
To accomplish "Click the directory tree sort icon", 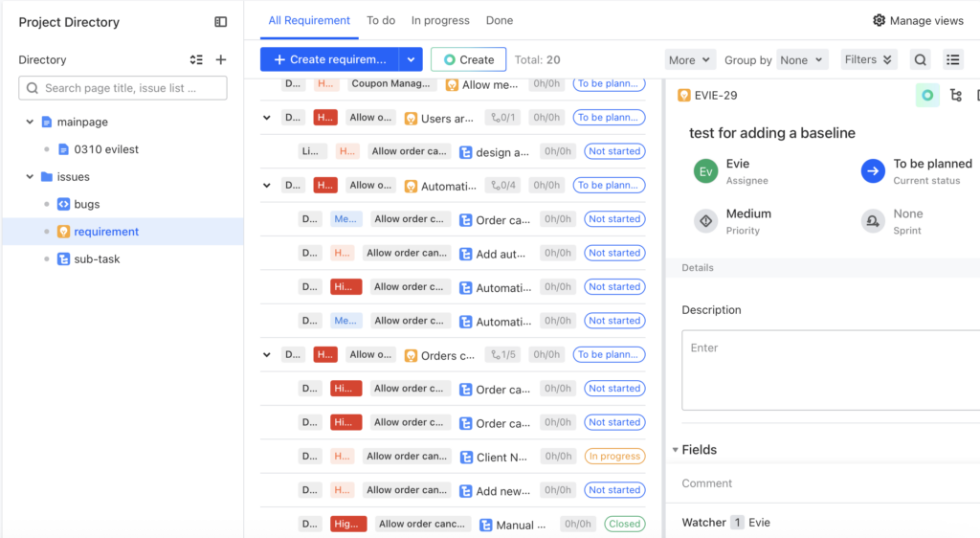I will coord(196,59).
